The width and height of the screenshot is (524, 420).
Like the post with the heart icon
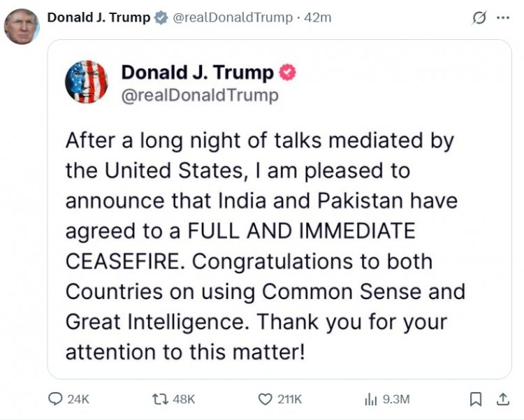[265, 399]
